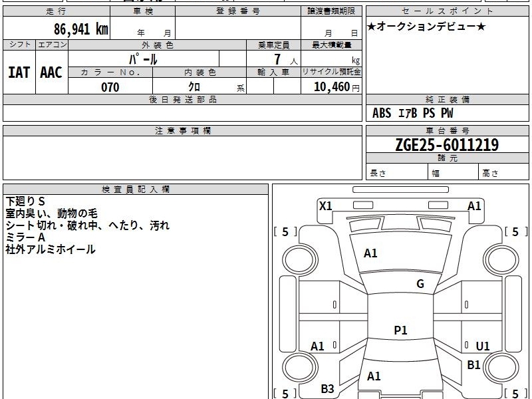Click the "諸元" section header
Image resolution: width=532 pixels, height=399 pixels.
[x=447, y=158]
